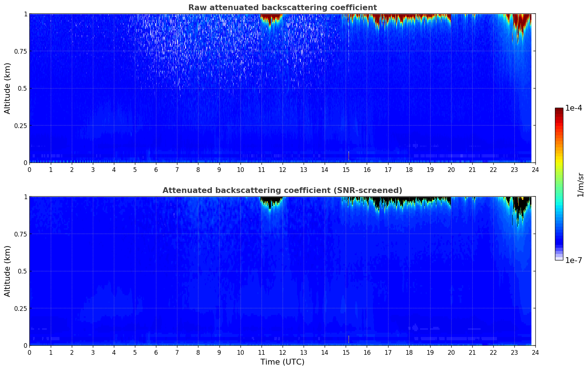588x370 pixels.
Task: Pick the dark red top of the colorbar
Action: click(x=559, y=111)
